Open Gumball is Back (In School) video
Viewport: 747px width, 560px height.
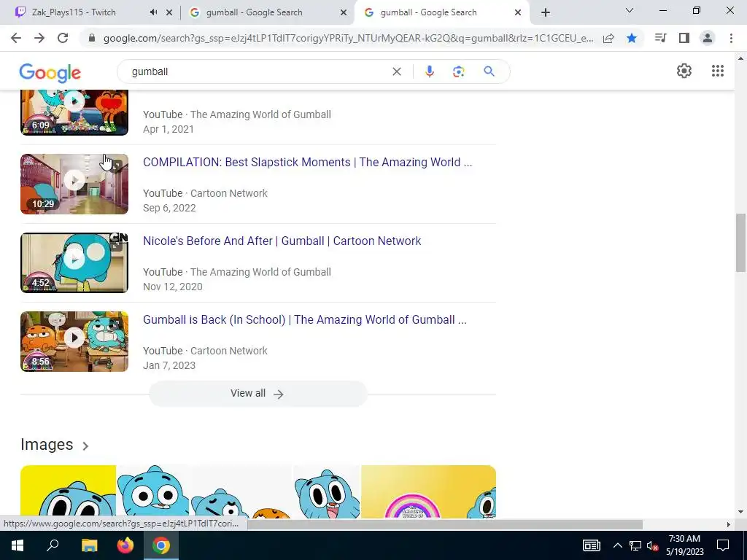[305, 319]
